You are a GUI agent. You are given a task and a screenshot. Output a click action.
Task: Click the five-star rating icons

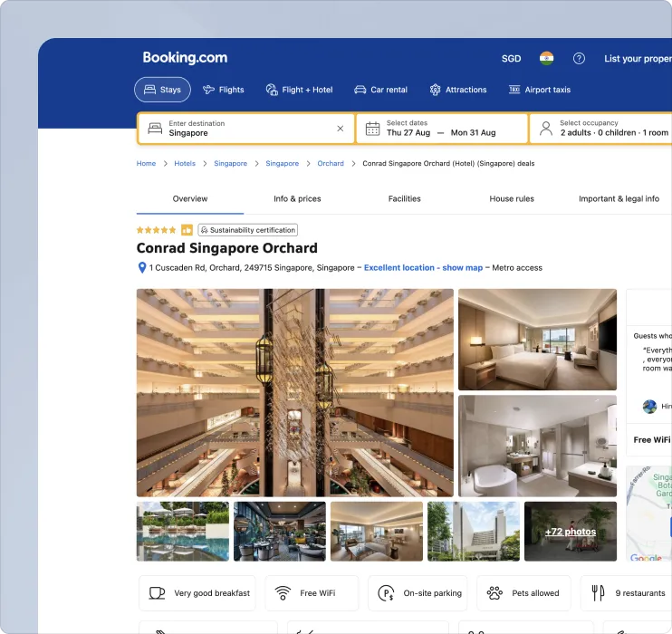[x=156, y=230]
